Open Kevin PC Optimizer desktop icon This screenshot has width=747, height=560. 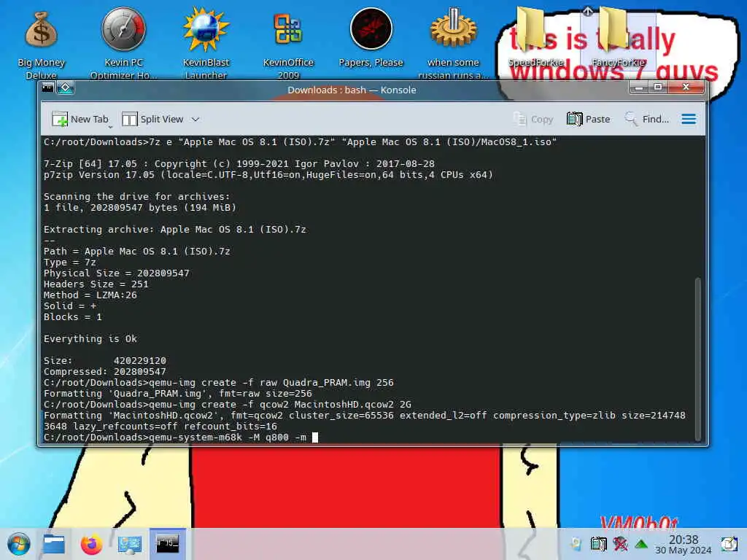tap(123, 44)
